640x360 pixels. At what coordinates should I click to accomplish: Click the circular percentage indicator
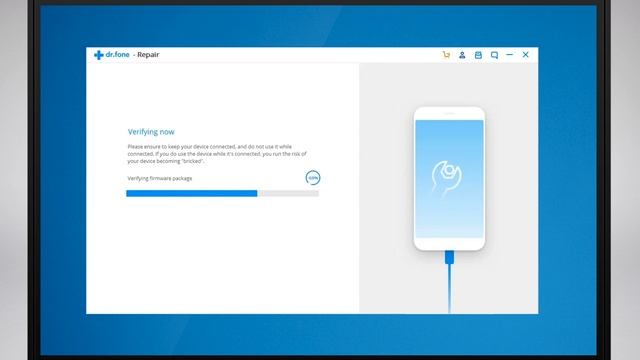point(313,178)
